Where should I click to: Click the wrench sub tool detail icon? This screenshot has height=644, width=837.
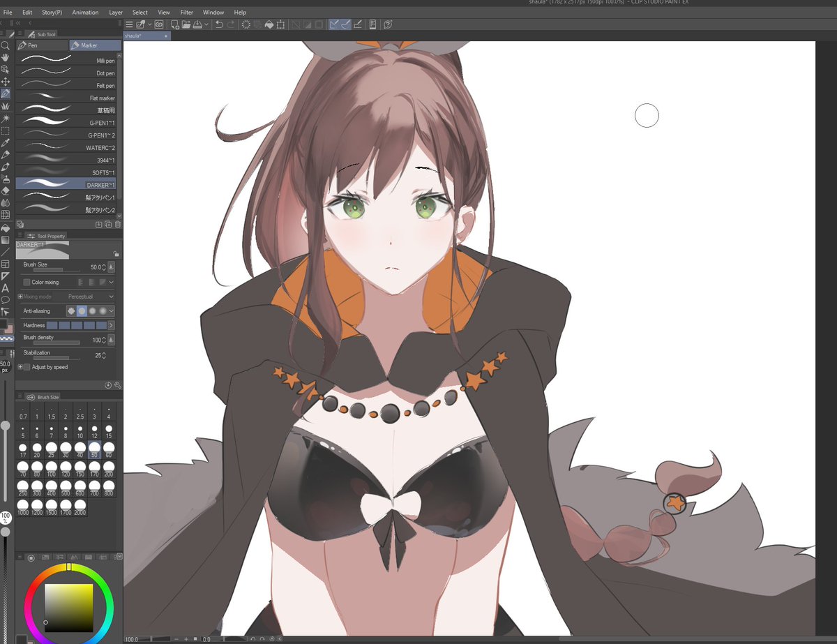(118, 384)
